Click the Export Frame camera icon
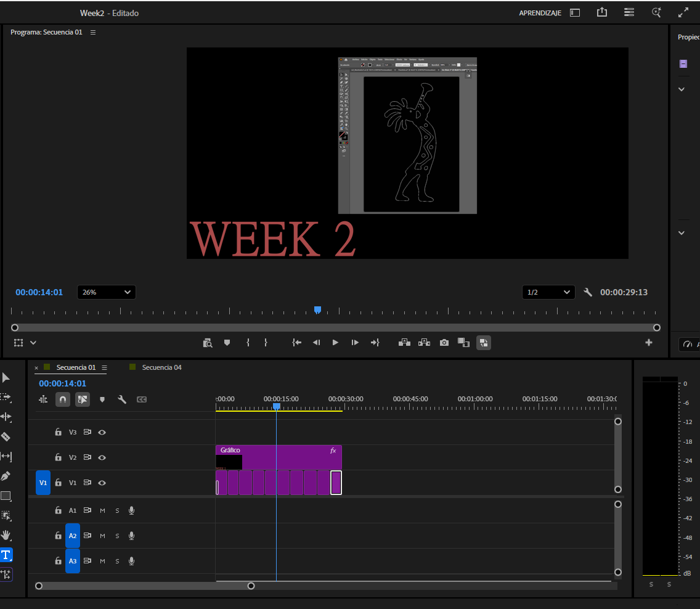The height and width of the screenshot is (609, 700). point(444,343)
